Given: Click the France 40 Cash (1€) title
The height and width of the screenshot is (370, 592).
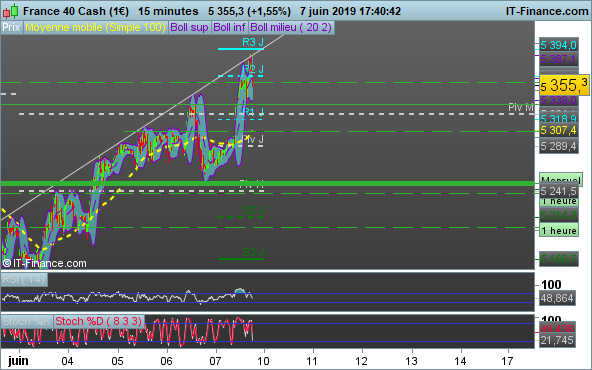Looking at the screenshot, I should tap(76, 11).
